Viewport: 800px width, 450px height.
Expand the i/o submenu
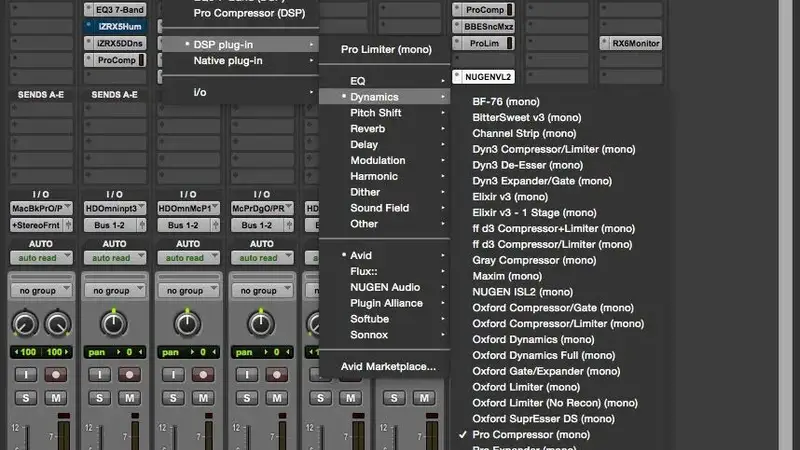coord(241,92)
